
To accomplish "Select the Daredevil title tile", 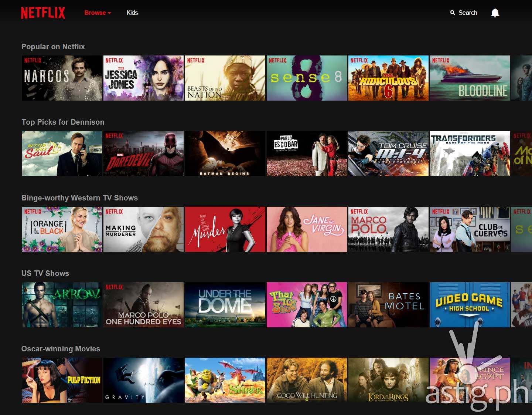I will coord(143,153).
